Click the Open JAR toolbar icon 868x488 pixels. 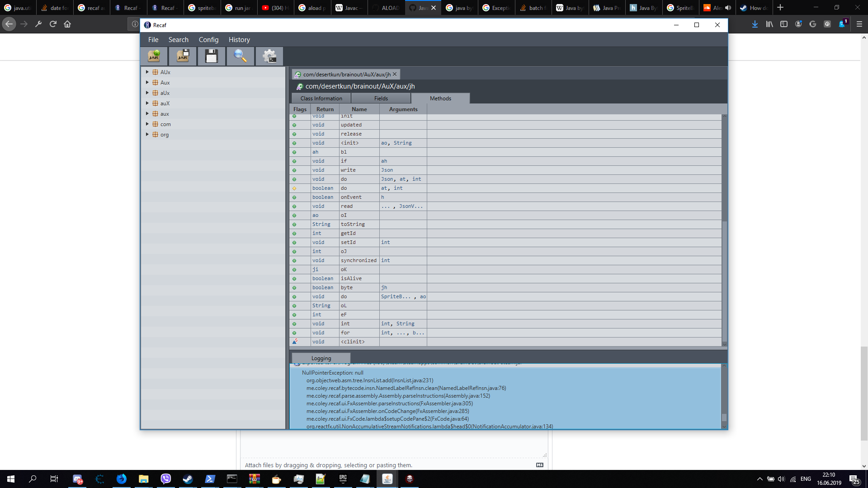point(154,56)
